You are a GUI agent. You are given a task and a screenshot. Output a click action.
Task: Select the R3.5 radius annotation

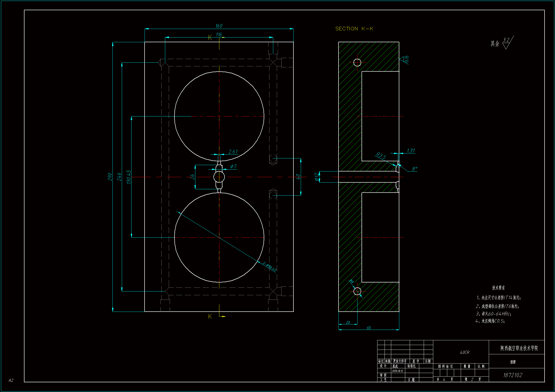tap(381, 156)
